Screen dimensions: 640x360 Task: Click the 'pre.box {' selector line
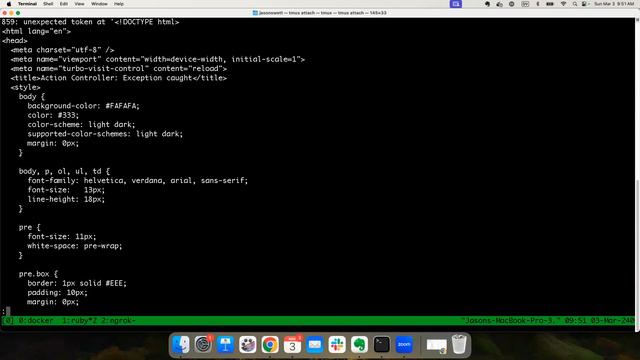tap(38, 274)
